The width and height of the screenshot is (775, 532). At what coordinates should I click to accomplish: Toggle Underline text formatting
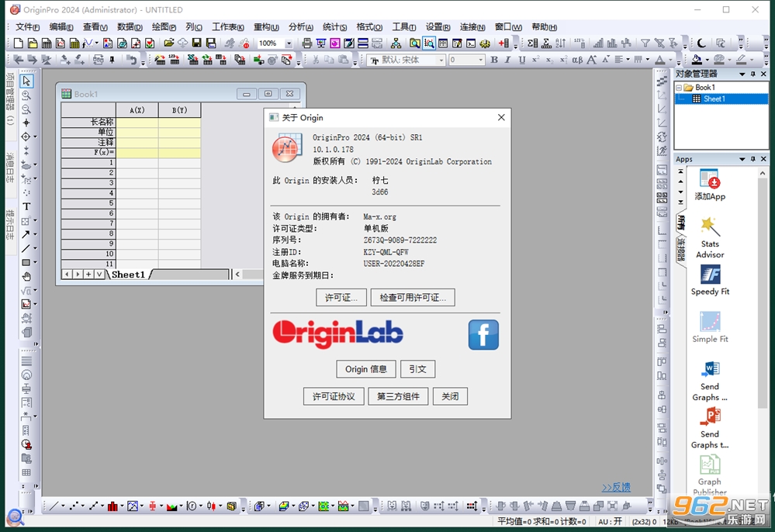[522, 60]
